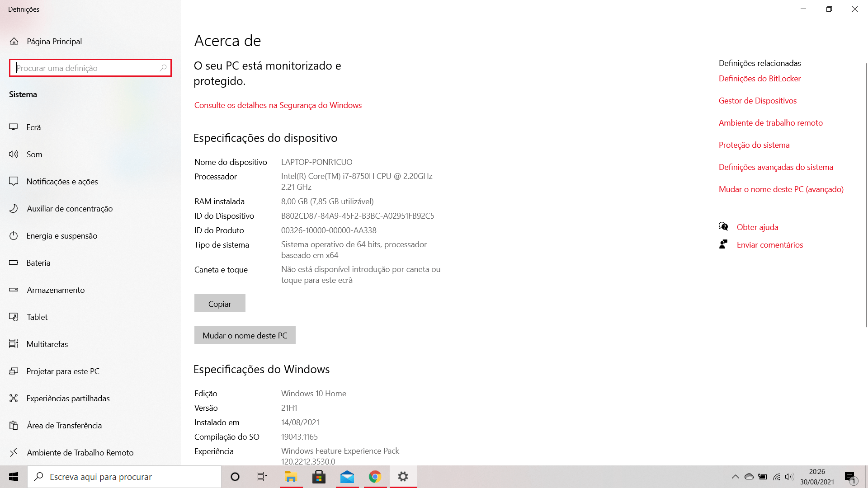Click Mudar o nome deste PC button
The image size is (868, 488).
245,335
